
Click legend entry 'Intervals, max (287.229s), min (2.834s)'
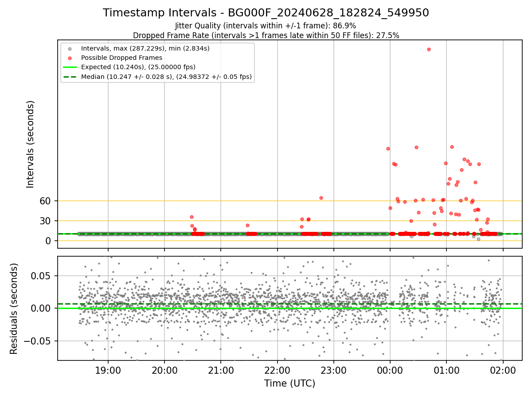coord(145,48)
